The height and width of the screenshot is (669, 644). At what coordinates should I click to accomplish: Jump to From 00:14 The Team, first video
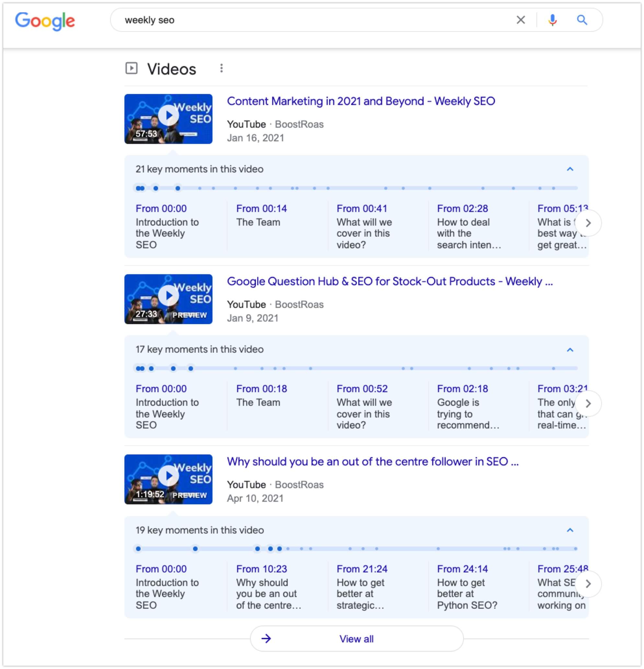click(262, 215)
